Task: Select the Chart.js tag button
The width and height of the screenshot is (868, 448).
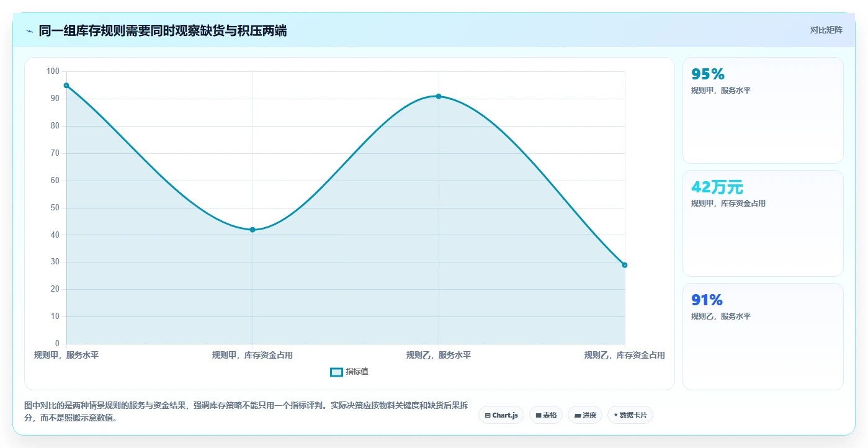Action: [x=501, y=415]
